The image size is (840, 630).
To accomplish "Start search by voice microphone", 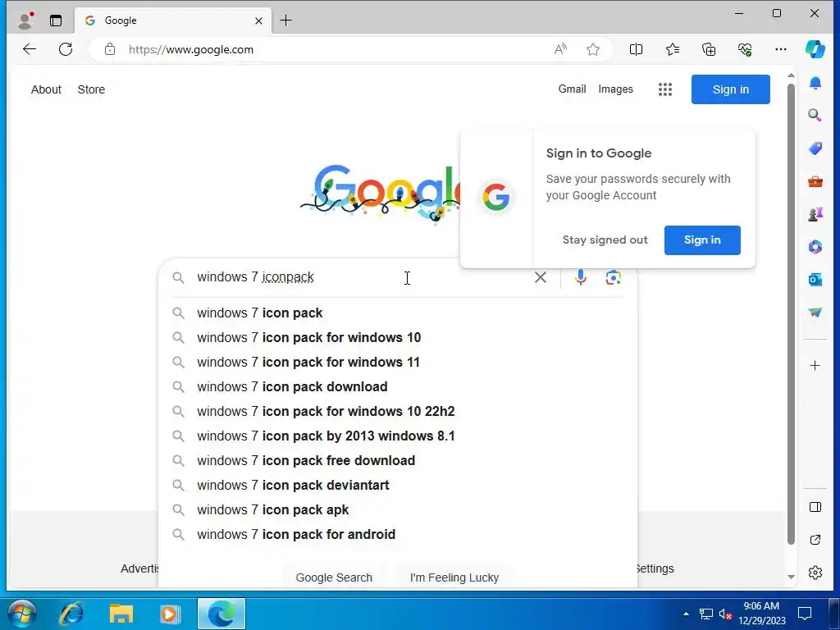I will [x=580, y=277].
